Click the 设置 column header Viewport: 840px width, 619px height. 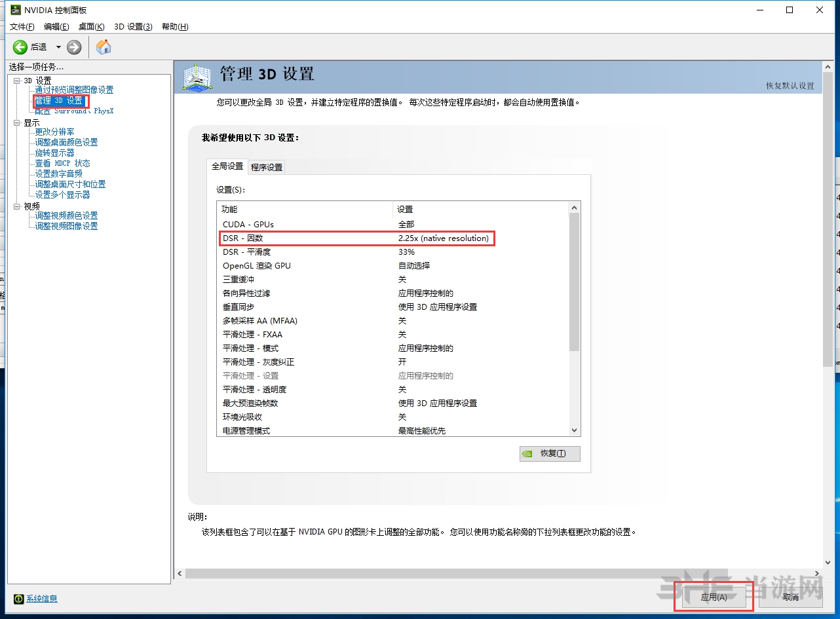tap(480, 209)
